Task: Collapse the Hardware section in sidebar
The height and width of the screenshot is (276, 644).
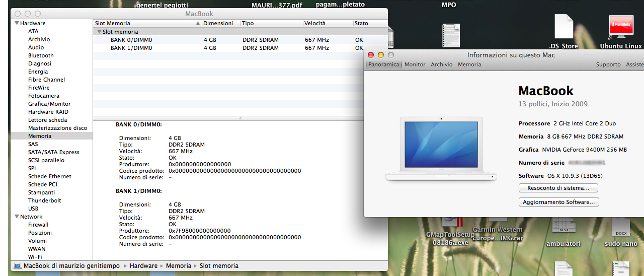Action: point(17,23)
